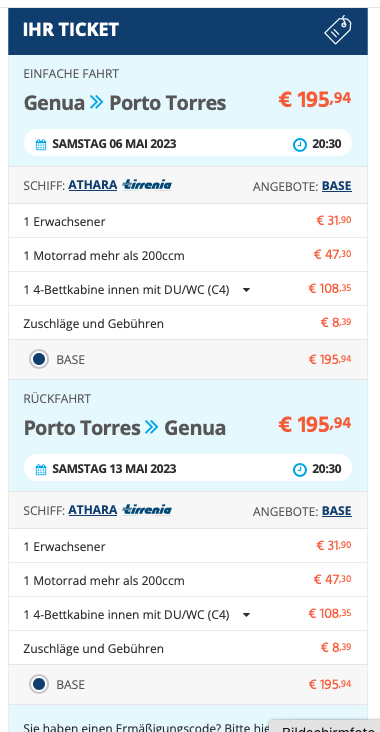Click the price tag icon in the header
This screenshot has height=732, width=380.
click(x=338, y=30)
